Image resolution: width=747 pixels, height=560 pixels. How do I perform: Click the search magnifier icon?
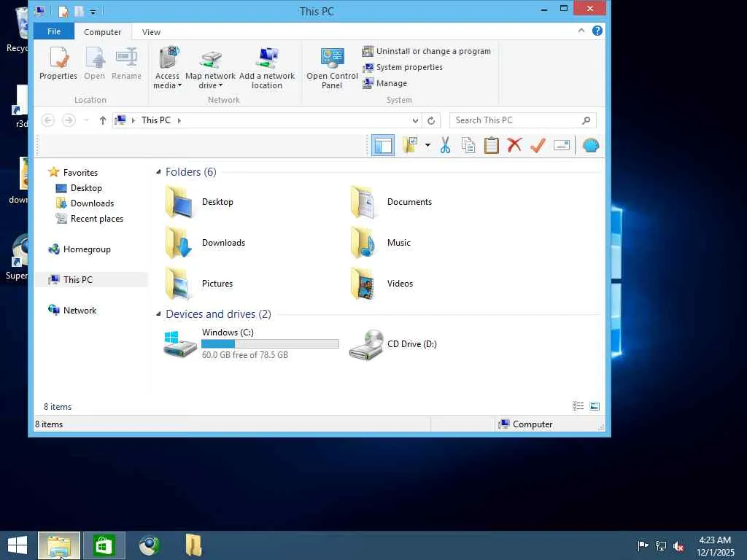click(587, 120)
